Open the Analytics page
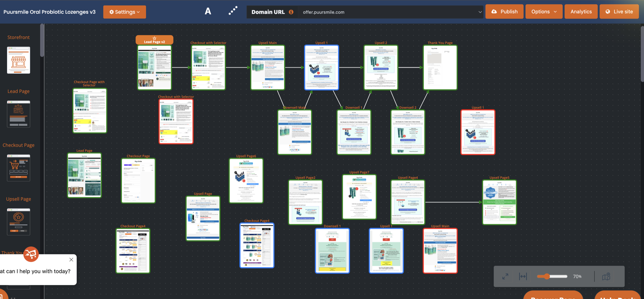 pyautogui.click(x=581, y=11)
